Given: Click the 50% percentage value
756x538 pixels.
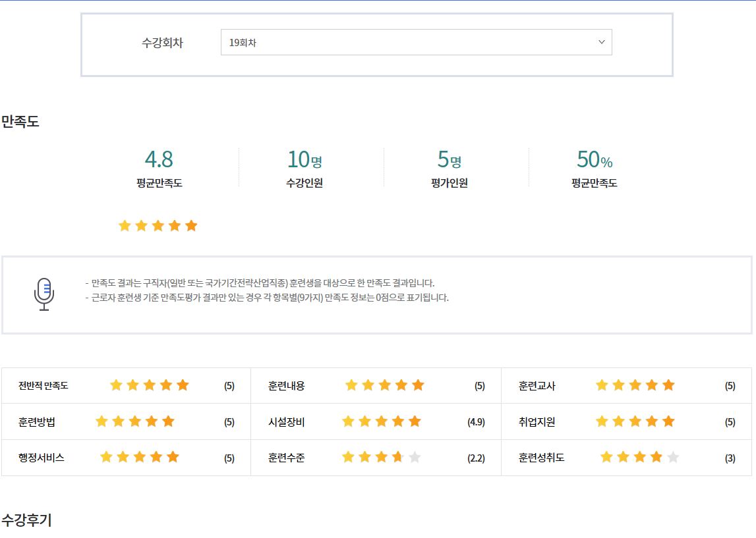Looking at the screenshot, I should [594, 159].
